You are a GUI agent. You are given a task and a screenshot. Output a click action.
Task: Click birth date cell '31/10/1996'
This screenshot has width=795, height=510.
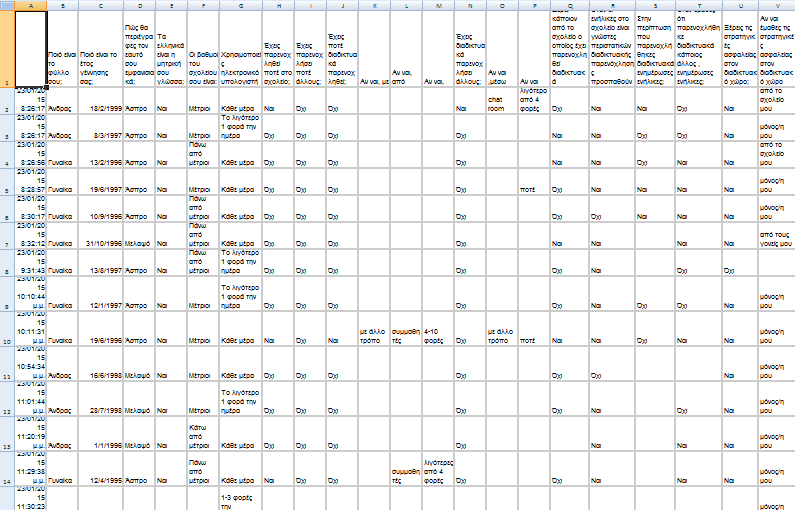[100, 235]
